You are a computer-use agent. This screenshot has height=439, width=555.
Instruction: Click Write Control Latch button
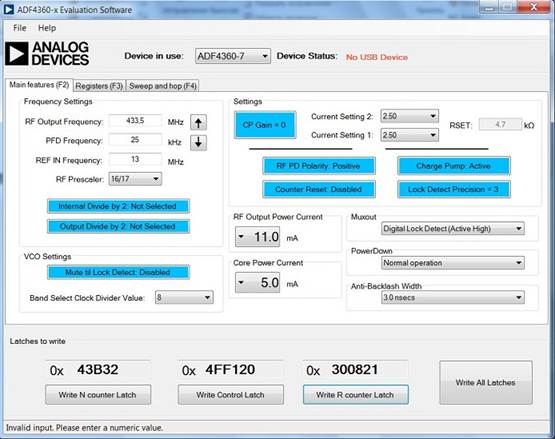tap(231, 395)
